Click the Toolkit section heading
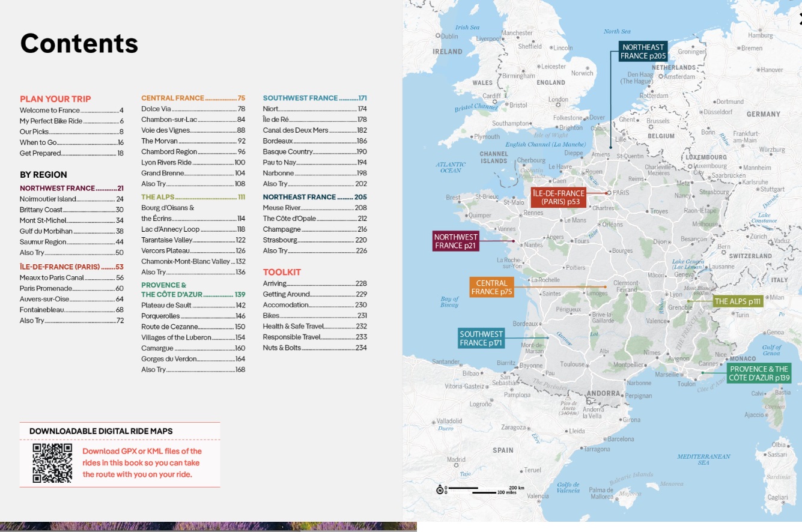The height and width of the screenshot is (532, 802). (282, 272)
